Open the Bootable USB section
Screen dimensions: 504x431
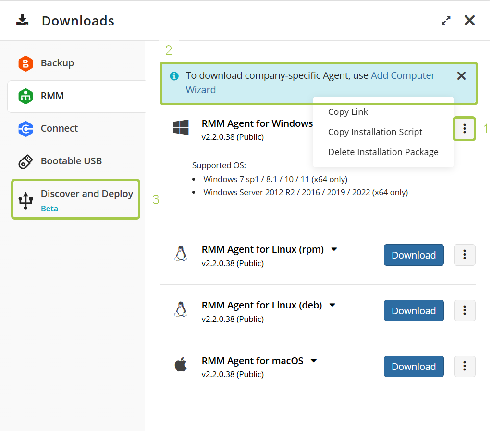coord(71,161)
